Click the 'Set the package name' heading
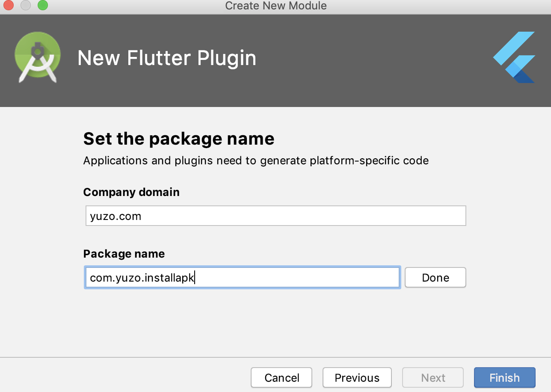Image resolution: width=551 pixels, height=392 pixels. coord(179,139)
